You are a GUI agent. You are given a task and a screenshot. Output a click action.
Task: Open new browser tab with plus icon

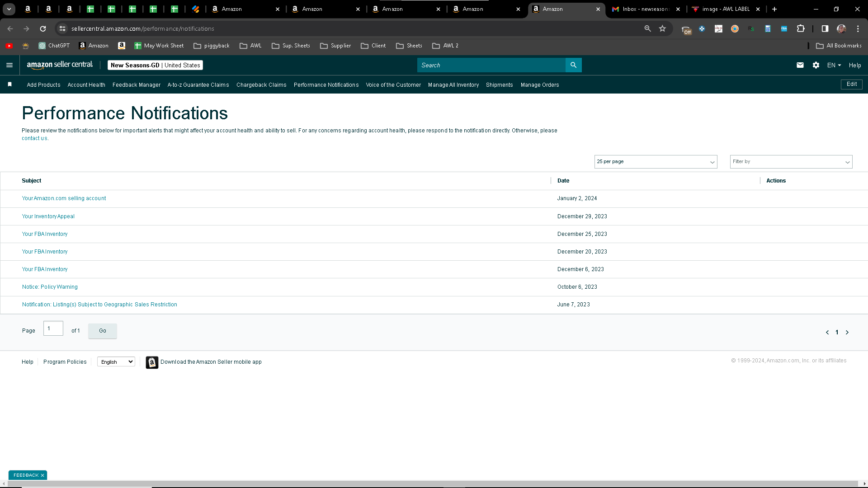tap(774, 9)
